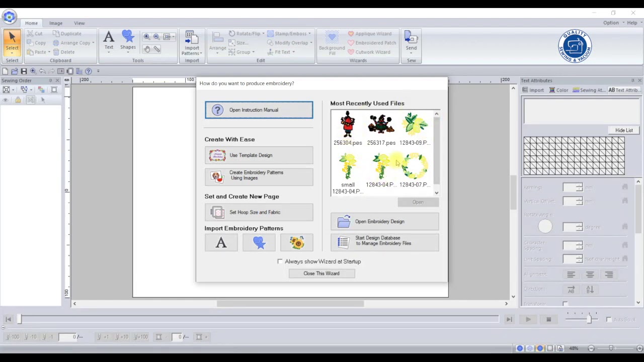
Task: Click the Select All icon in Sewing Order
Action: pos(7,89)
